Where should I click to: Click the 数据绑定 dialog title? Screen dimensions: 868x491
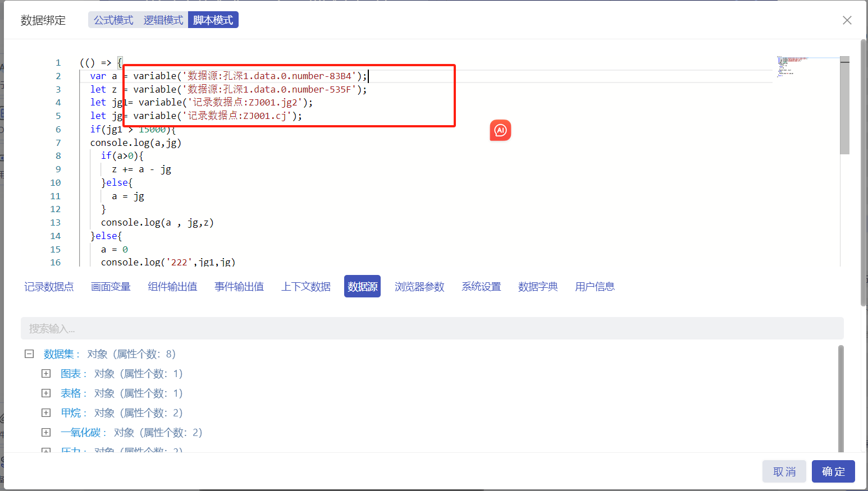click(43, 20)
